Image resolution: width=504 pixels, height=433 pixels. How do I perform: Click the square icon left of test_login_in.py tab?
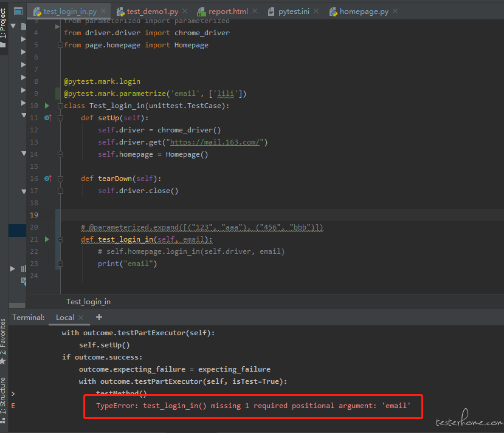coord(18,12)
